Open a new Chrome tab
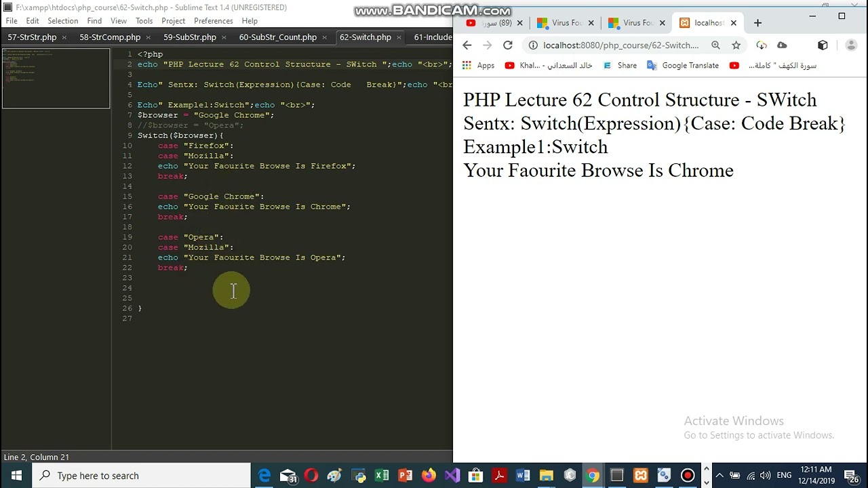This screenshot has width=868, height=488. pyautogui.click(x=757, y=23)
